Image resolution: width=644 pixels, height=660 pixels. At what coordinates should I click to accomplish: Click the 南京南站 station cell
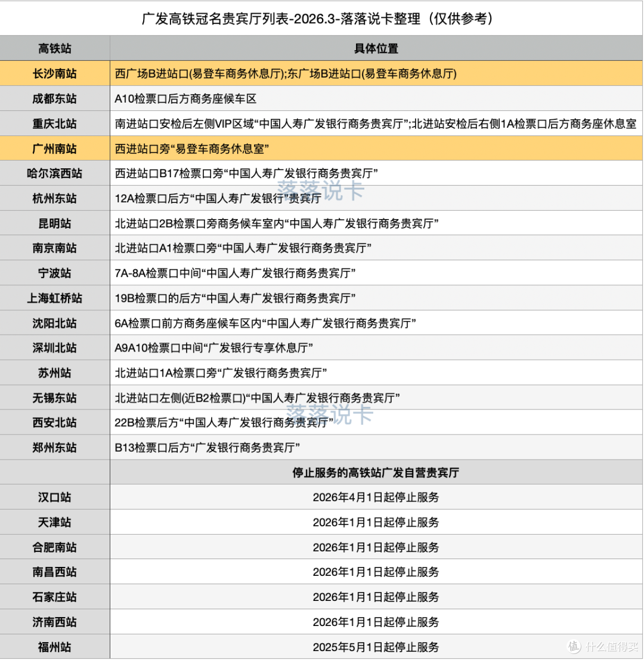55,248
